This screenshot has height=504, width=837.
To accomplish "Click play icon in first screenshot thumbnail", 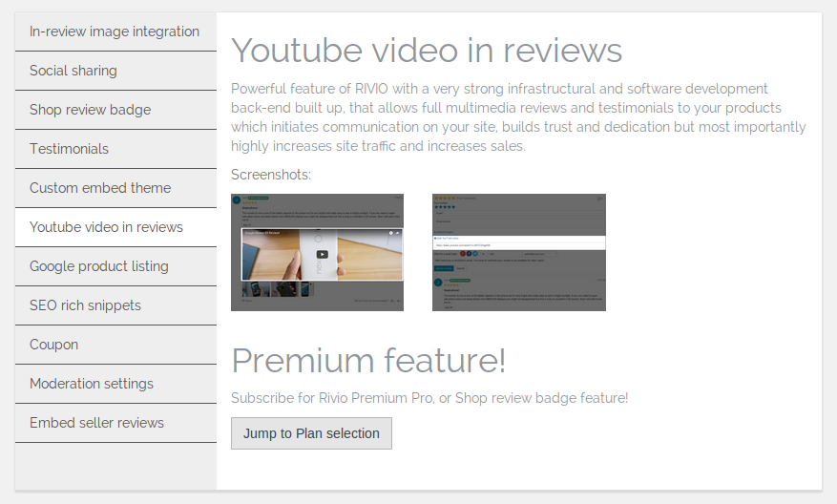I will click(x=322, y=255).
